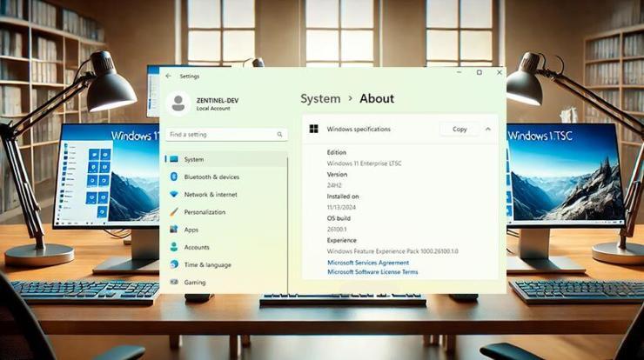Viewport: 644px width, 360px height.
Task: Minimize the Settings window
Action: pyautogui.click(x=460, y=72)
